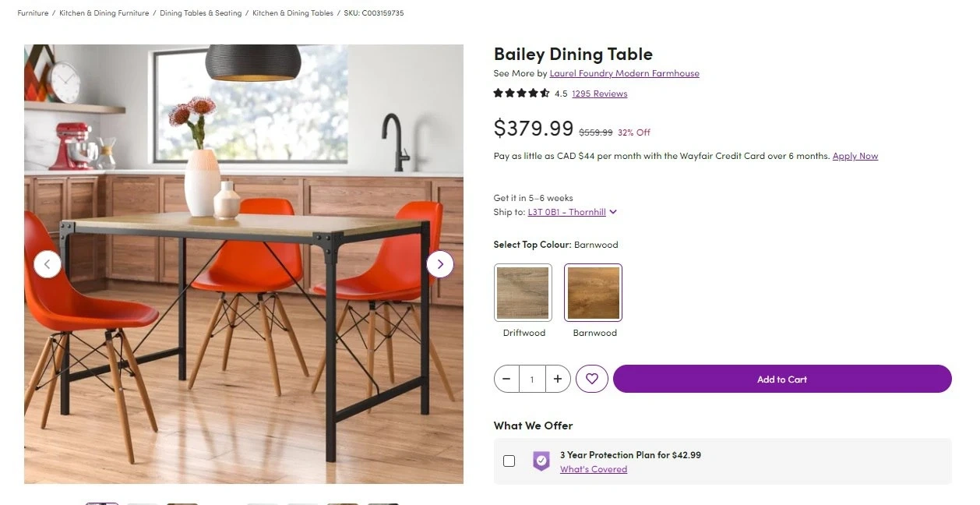Enable the 3 Year Protection Plan checkbox
This screenshot has width=980, height=505.
click(x=509, y=461)
